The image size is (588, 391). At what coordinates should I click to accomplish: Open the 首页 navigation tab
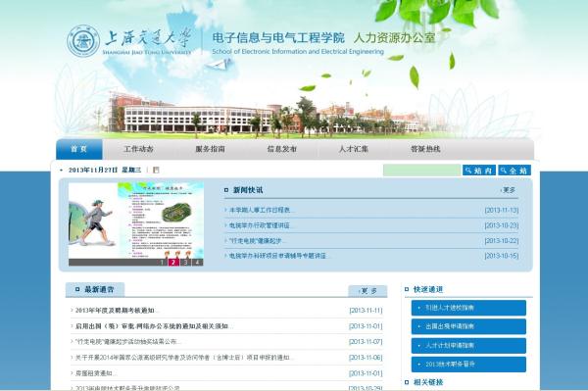click(x=79, y=149)
